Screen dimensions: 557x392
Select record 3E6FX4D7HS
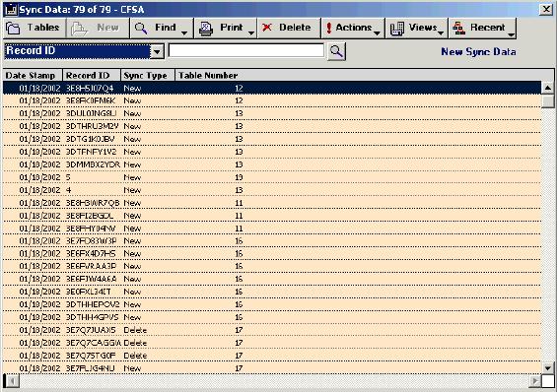(x=272, y=254)
